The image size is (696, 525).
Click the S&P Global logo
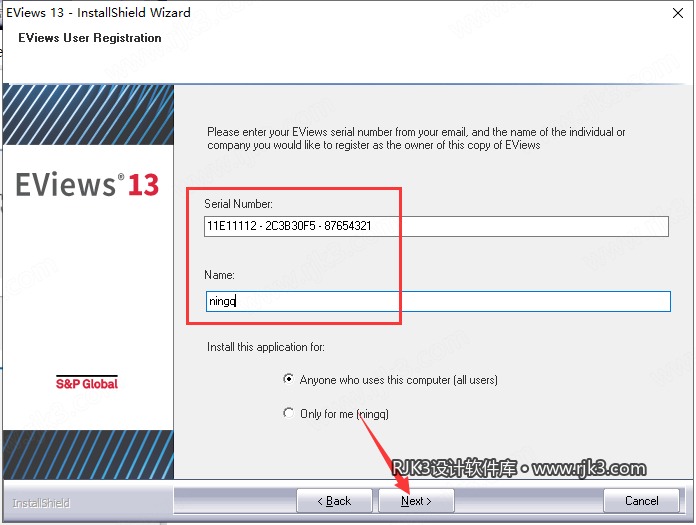click(x=87, y=383)
